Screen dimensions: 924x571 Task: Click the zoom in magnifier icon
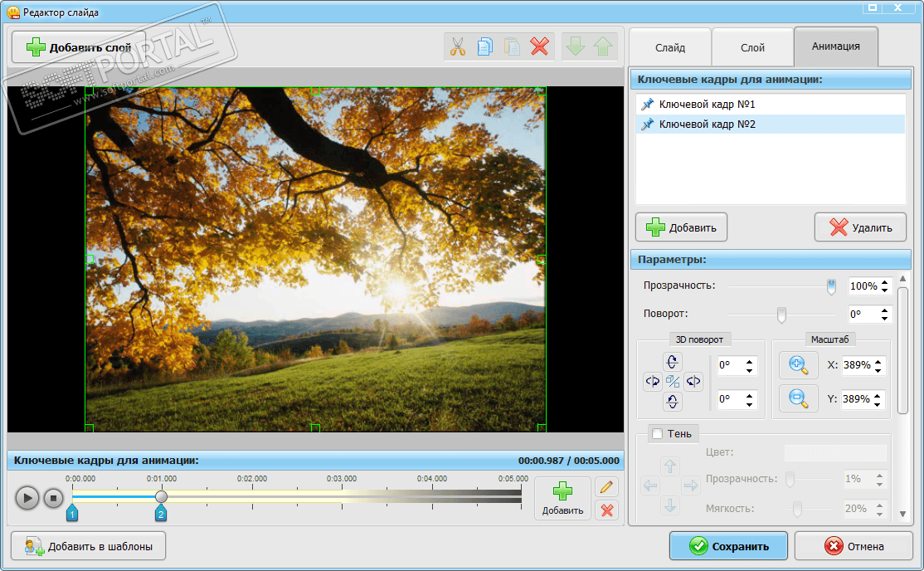(798, 365)
